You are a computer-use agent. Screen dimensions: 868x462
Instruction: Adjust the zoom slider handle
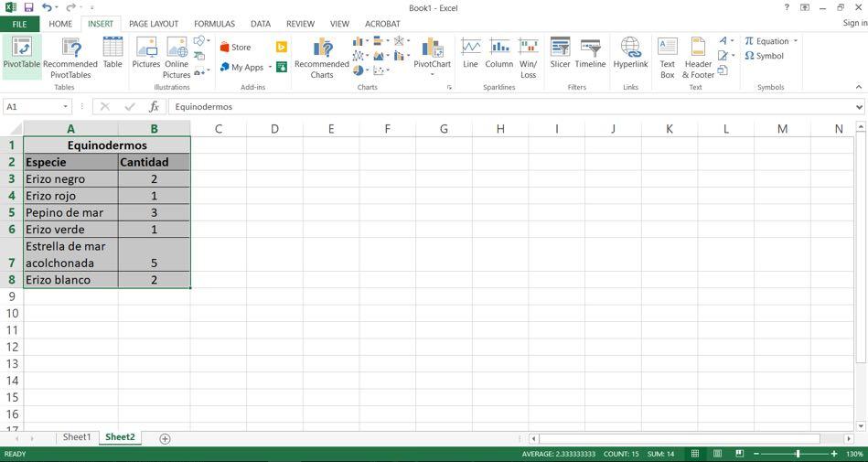click(798, 454)
